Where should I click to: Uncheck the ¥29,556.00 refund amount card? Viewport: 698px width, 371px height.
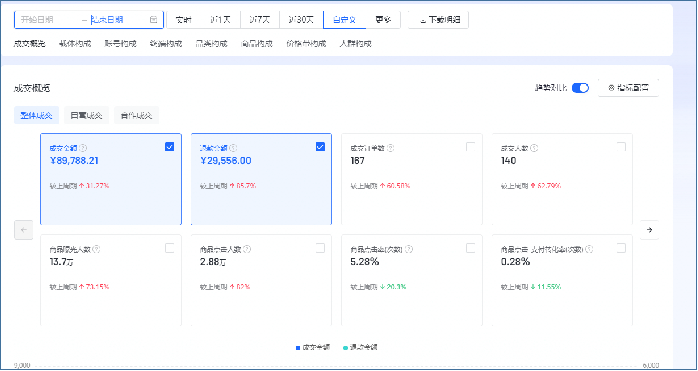click(320, 147)
